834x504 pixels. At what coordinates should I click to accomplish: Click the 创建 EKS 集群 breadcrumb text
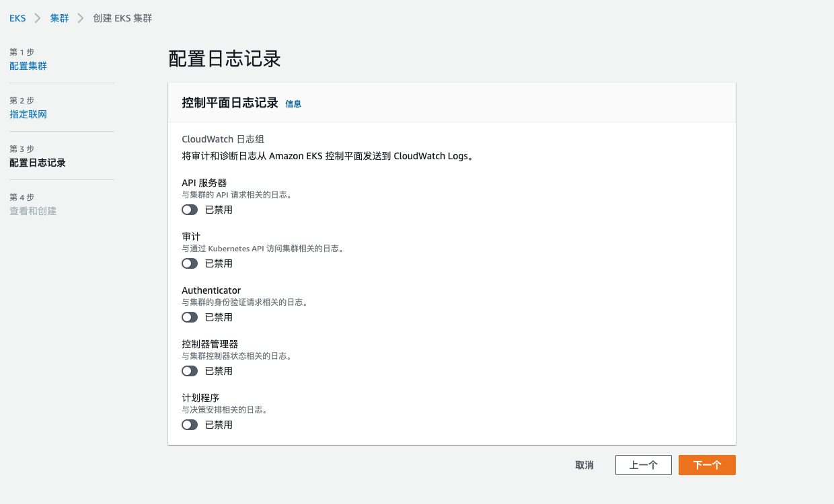(123, 18)
